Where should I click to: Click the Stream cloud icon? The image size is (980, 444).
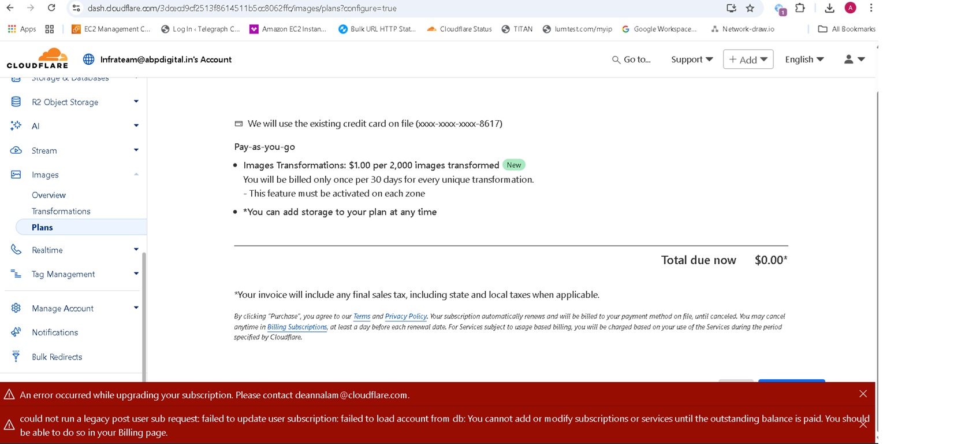(16, 150)
